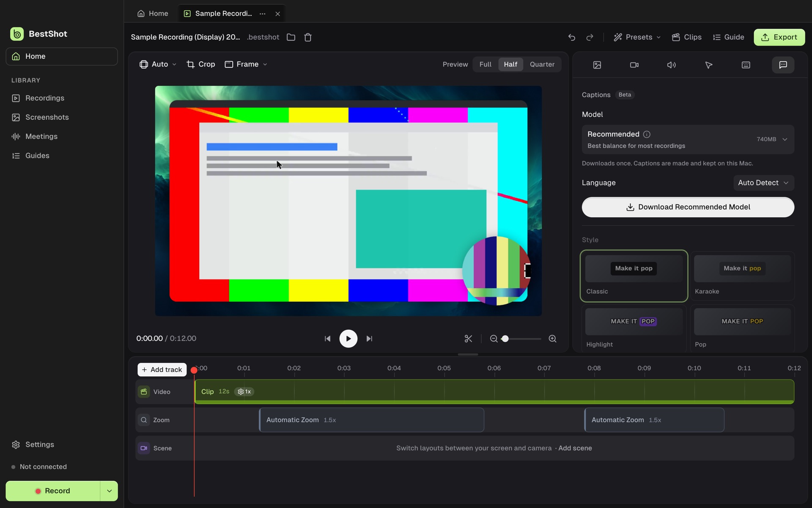Switch to the Home tab
812x508 pixels.
(x=153, y=14)
